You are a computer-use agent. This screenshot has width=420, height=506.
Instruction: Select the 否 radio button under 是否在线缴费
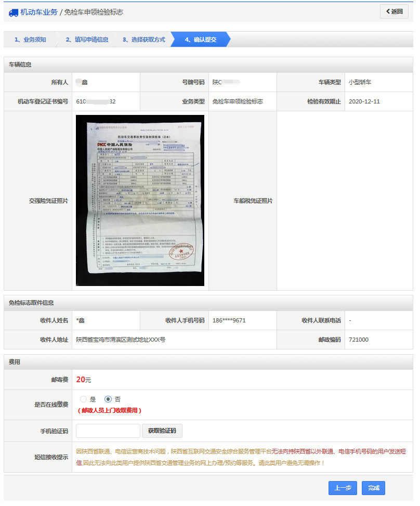pyautogui.click(x=108, y=399)
